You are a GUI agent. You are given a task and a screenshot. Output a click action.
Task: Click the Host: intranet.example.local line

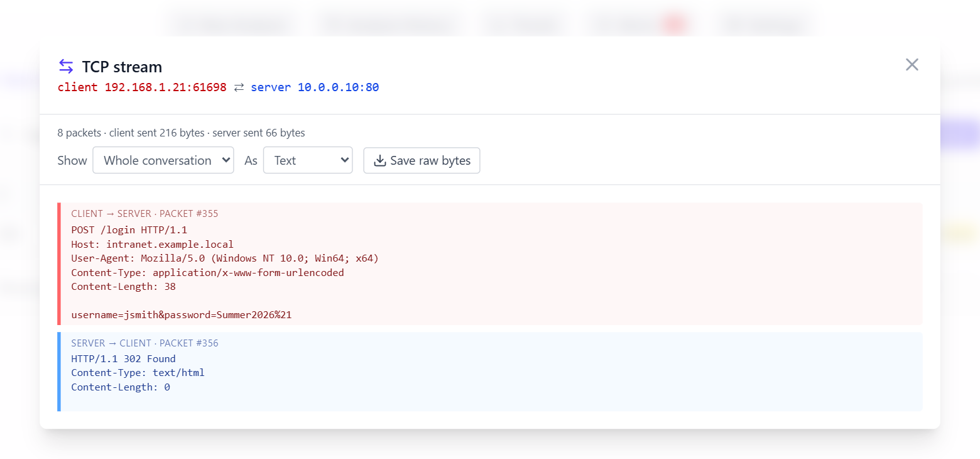[152, 244]
